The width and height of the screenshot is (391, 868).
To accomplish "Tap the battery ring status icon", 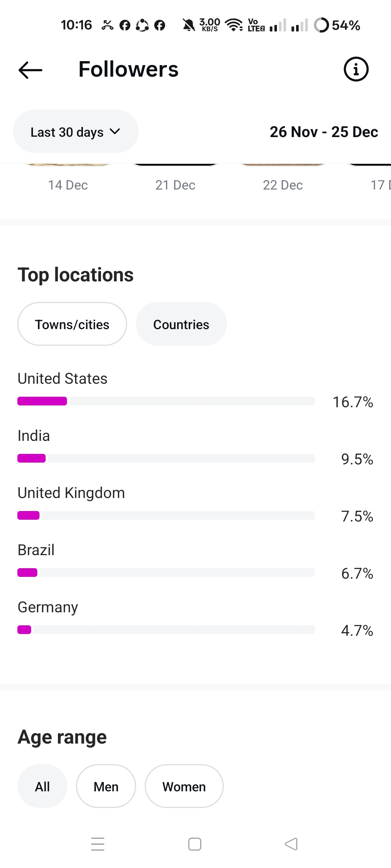I will click(321, 25).
